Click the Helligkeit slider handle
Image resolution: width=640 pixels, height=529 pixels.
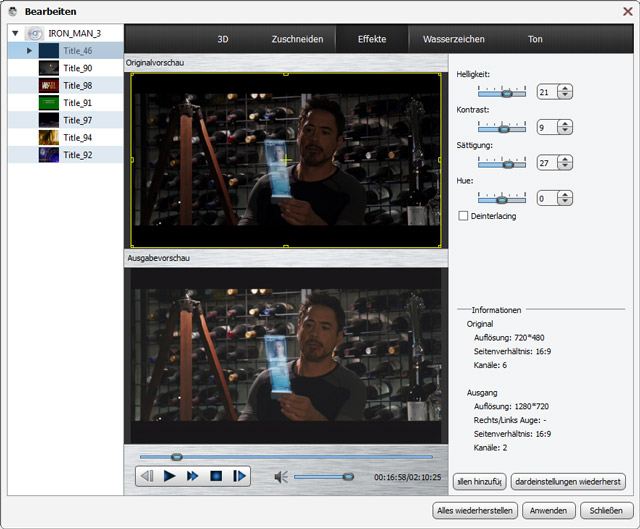point(507,93)
